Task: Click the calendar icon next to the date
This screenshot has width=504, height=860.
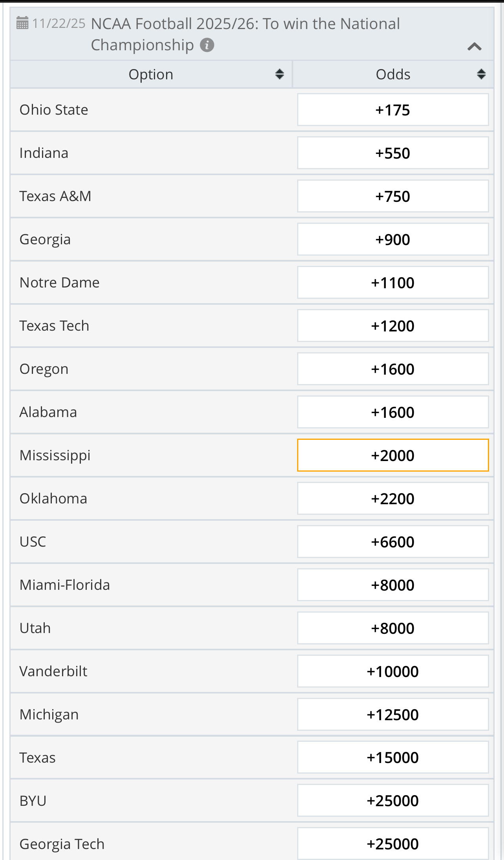Action: [22, 23]
